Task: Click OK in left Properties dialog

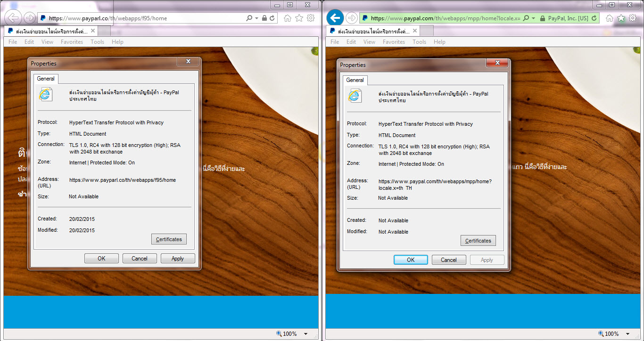Action: (x=101, y=259)
